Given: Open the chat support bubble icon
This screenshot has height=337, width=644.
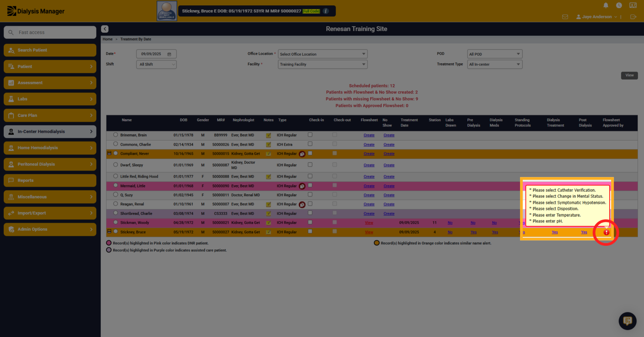Looking at the screenshot, I should [x=627, y=321].
